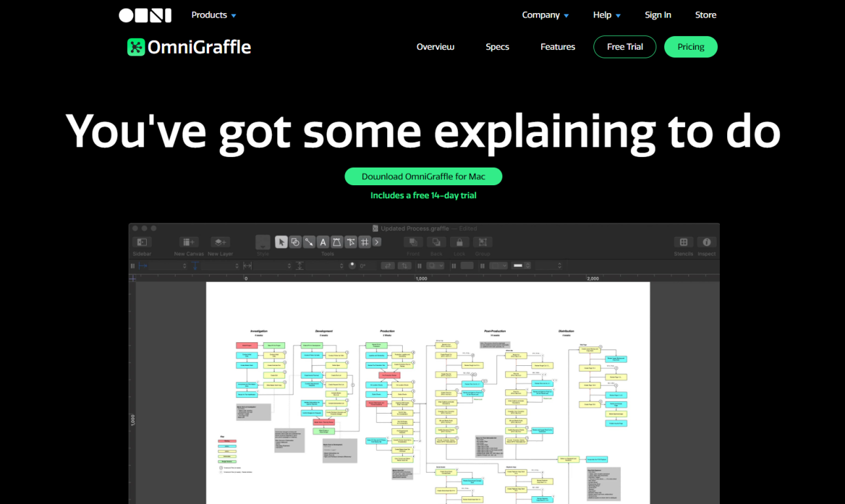Click the "Development" column heading on canvas
The width and height of the screenshot is (845, 504).
point(324,331)
